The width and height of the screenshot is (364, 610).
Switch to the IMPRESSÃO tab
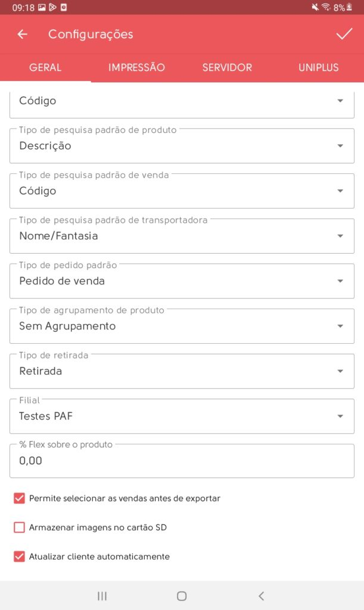136,67
